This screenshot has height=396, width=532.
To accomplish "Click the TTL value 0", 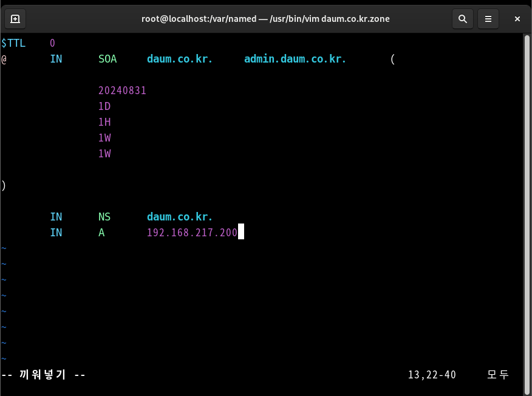I will click(x=52, y=43).
